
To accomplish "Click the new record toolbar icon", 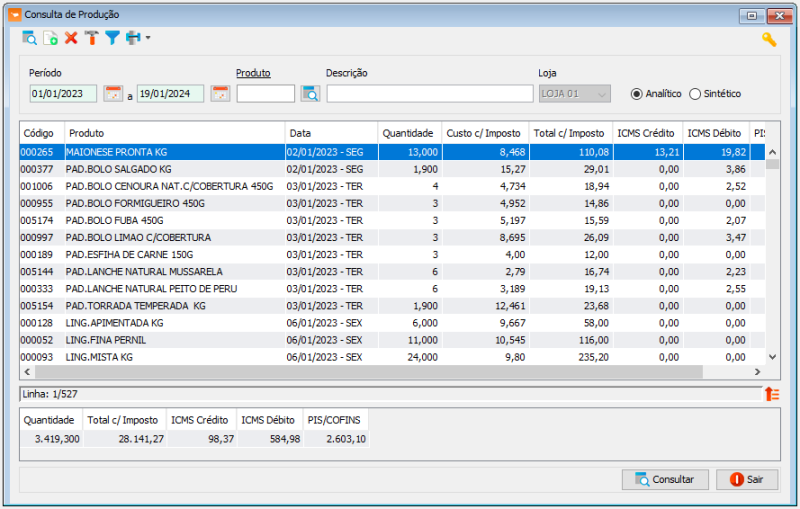I will click(51, 38).
